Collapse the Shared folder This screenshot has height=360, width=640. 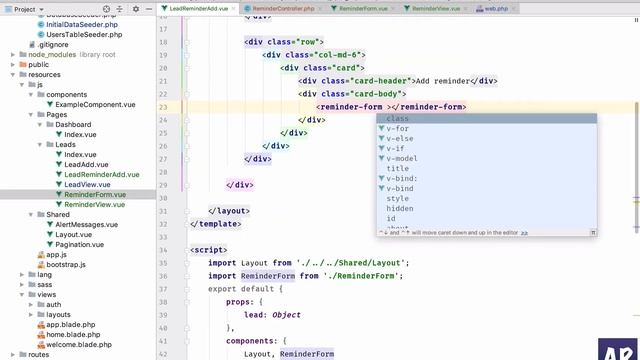coord(31,215)
